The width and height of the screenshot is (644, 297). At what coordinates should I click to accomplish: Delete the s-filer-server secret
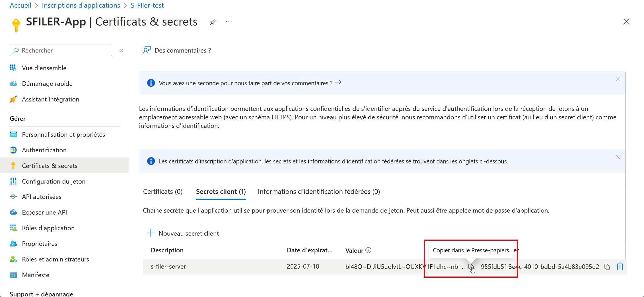click(x=620, y=267)
